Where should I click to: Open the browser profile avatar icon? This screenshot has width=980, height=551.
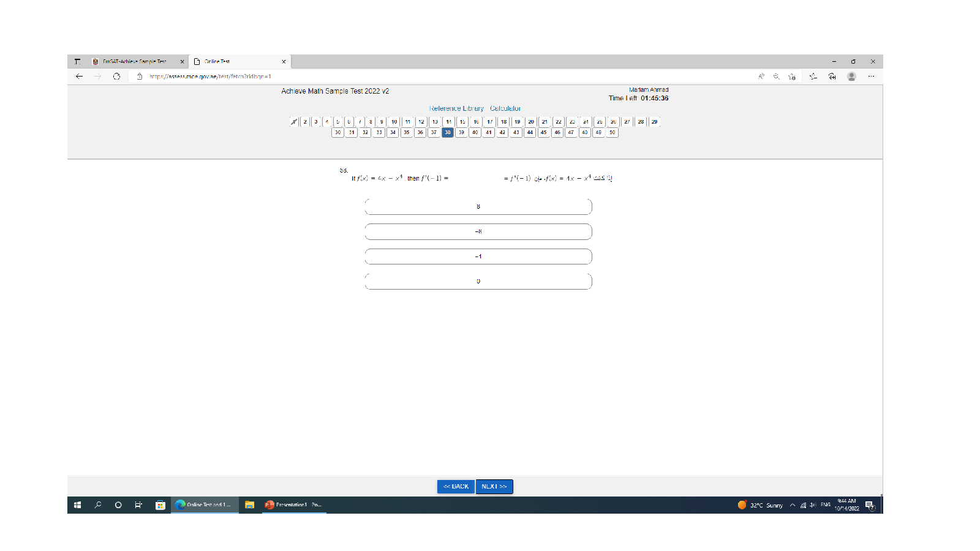pyautogui.click(x=851, y=77)
